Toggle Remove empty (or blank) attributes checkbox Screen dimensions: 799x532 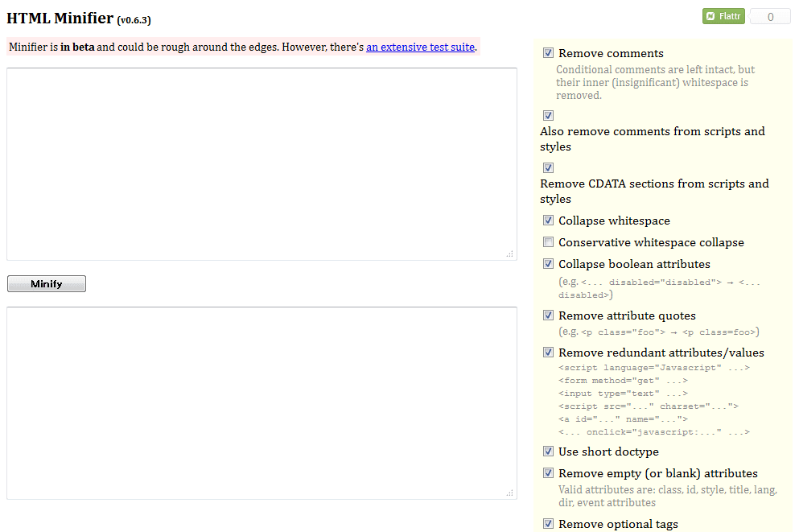[548, 473]
